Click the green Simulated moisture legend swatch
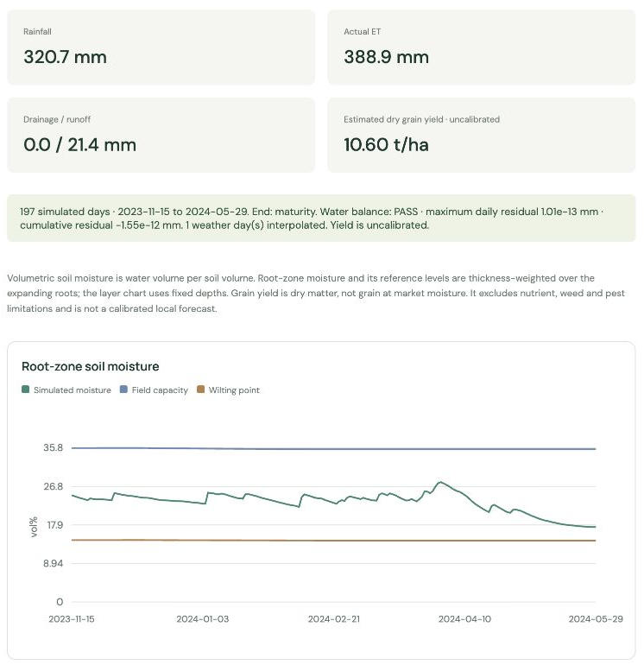This screenshot has height=665, width=644. point(25,389)
